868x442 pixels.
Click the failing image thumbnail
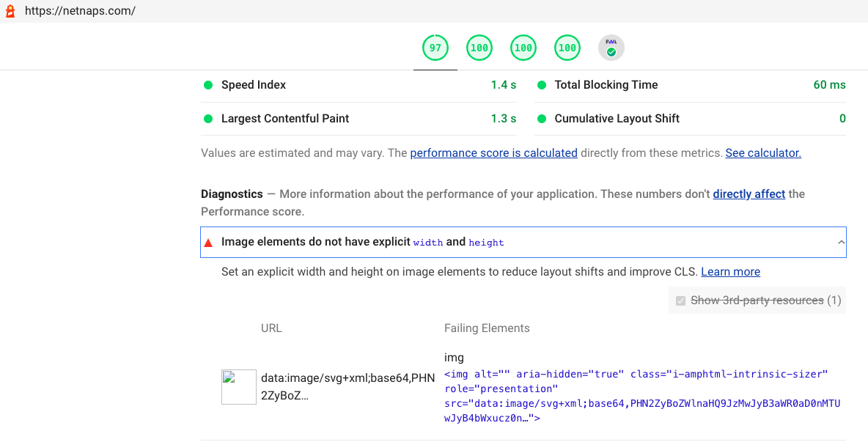pos(238,386)
